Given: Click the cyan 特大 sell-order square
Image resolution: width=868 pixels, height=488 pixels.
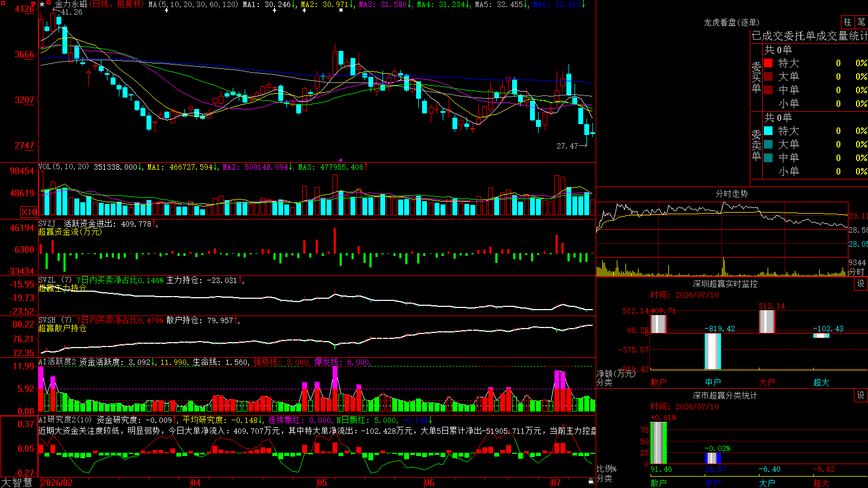Looking at the screenshot, I should pos(768,131).
